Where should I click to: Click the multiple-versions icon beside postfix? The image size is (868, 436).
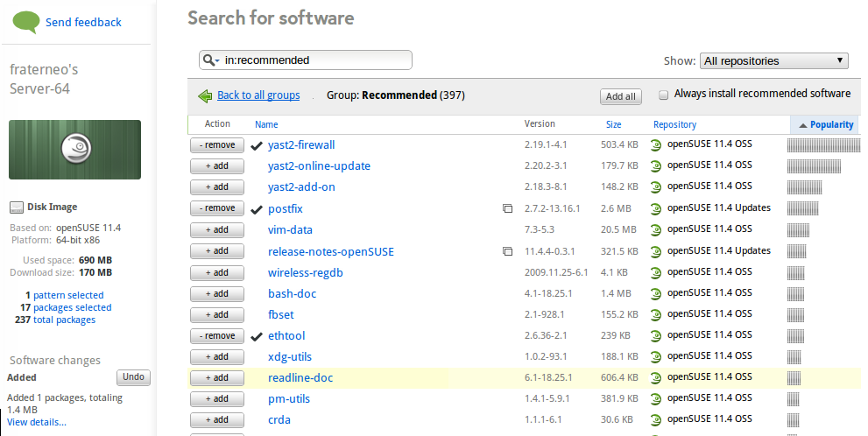point(507,208)
